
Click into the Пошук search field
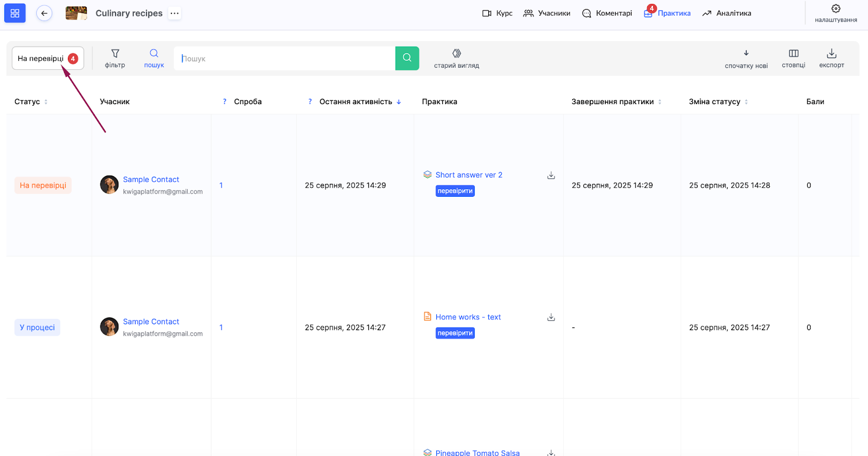tap(285, 59)
